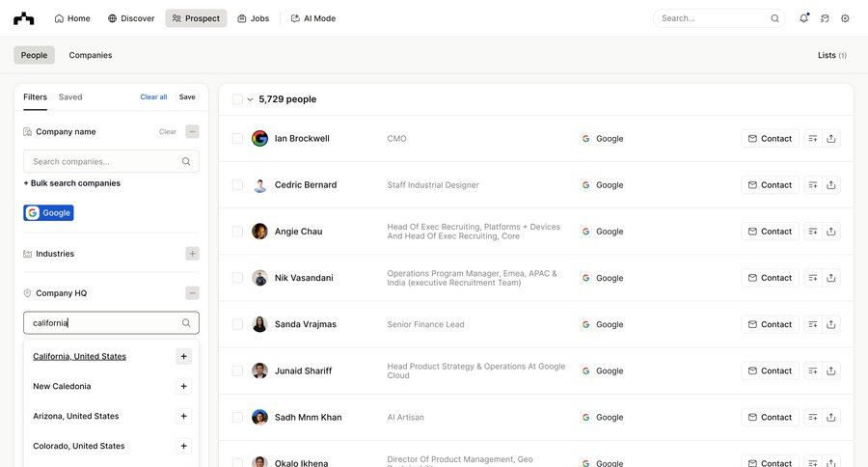Clear the Company name filter
Viewport: 868px width, 467px height.
coord(168,132)
